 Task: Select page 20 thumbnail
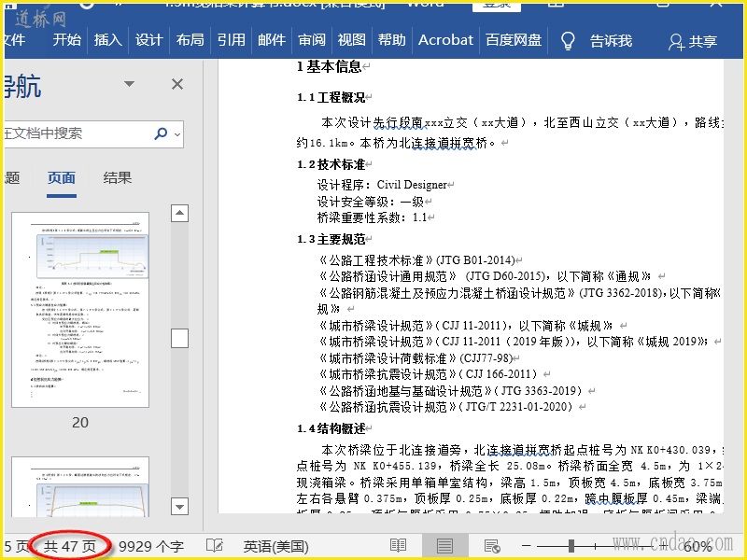80,310
